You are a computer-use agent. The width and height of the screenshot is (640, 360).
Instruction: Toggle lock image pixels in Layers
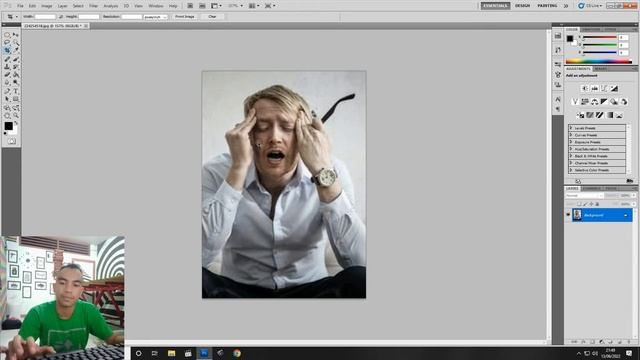pyautogui.click(x=585, y=204)
